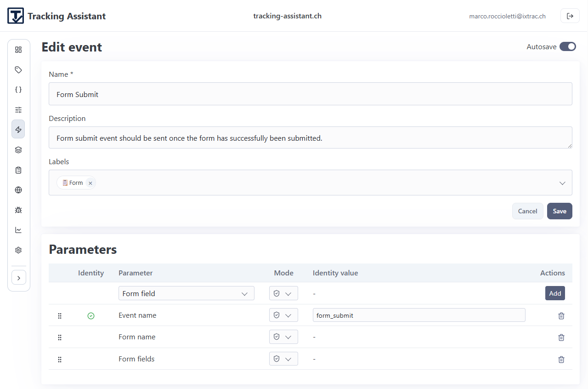Remove the Form label chip
Screen dimensions: 588x389
90,183
